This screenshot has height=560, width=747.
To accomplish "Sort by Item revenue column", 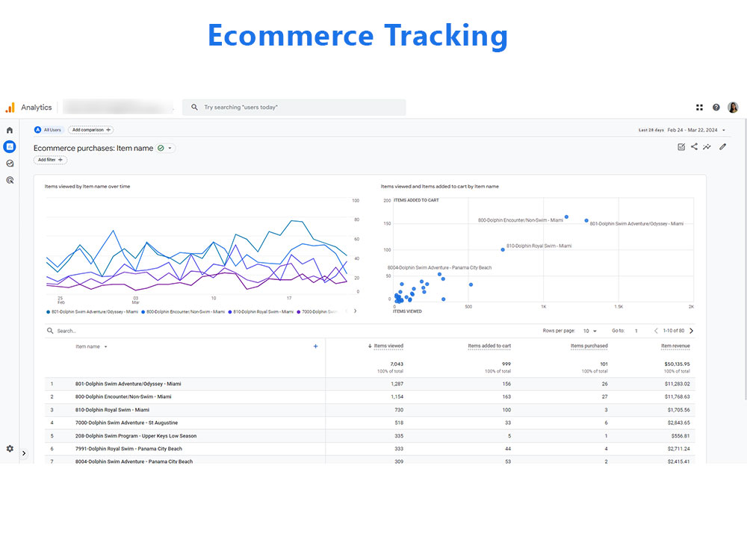I will [675, 346].
